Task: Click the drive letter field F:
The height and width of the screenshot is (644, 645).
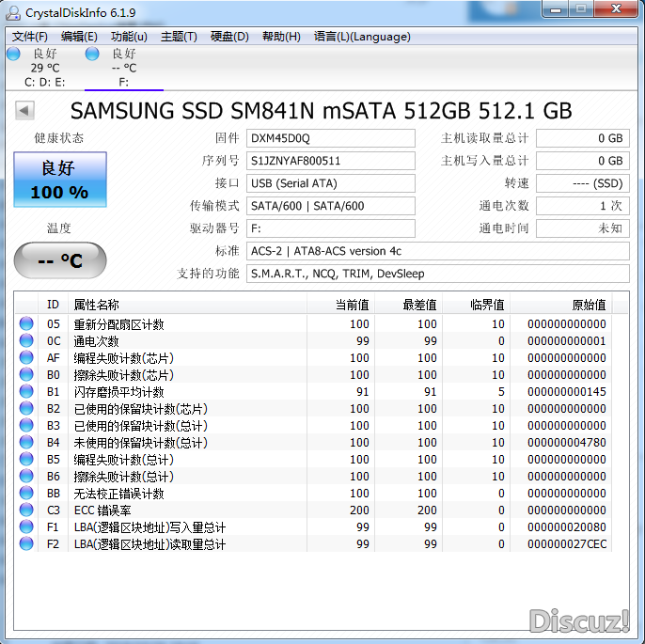Action: 331,228
